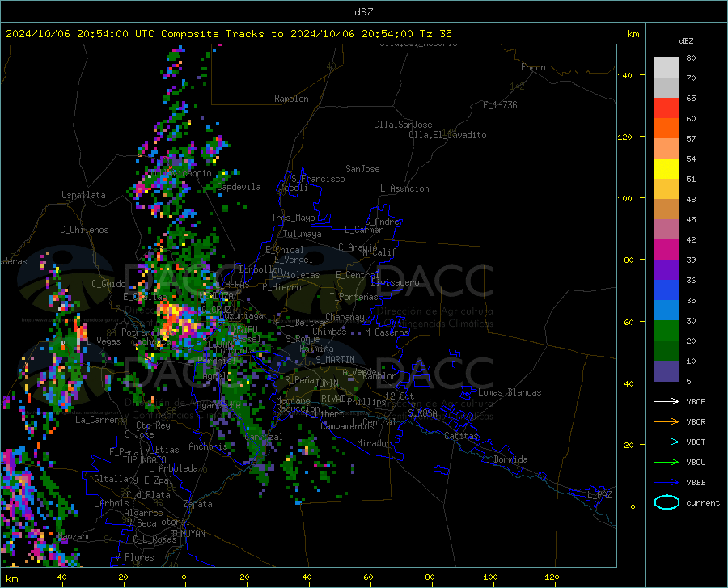Viewport: 728px width, 588px height.
Task: Click the 'Chapanay' place label
Action: click(x=345, y=317)
